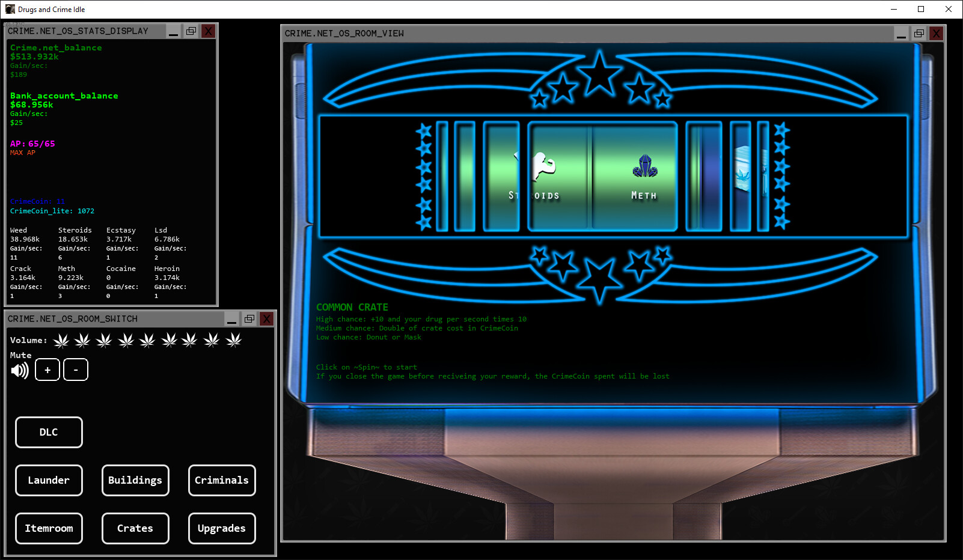Set volume to maximum using the last weed leaf
963x560 pixels.
pyautogui.click(x=234, y=339)
